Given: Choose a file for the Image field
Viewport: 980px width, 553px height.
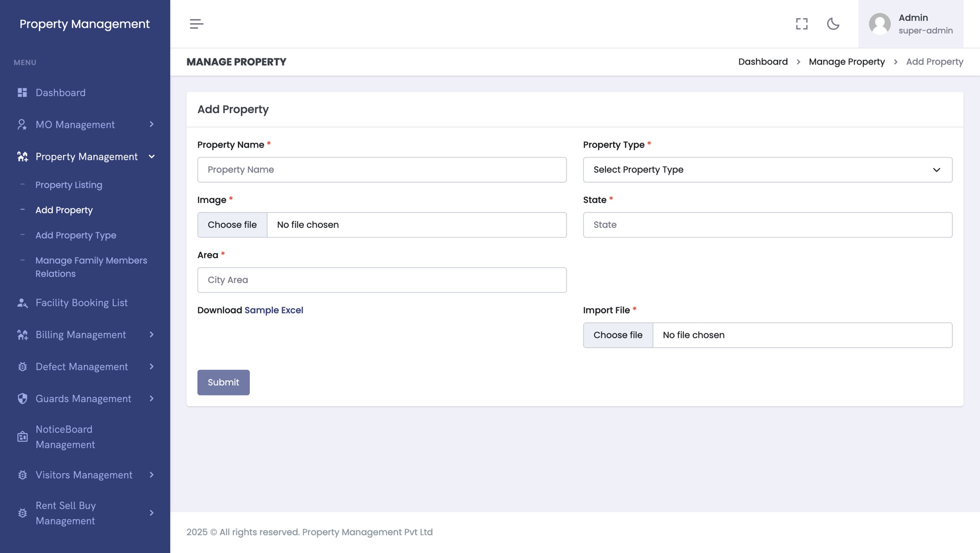Looking at the screenshot, I should point(232,225).
